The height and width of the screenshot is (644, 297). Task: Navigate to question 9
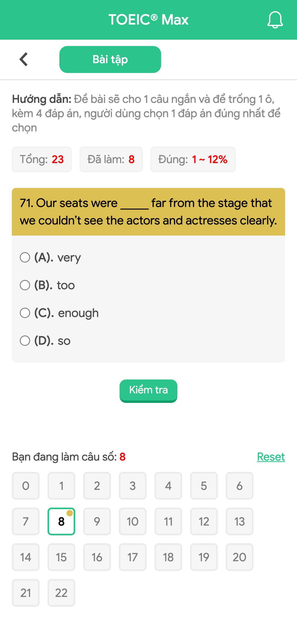[x=97, y=521]
